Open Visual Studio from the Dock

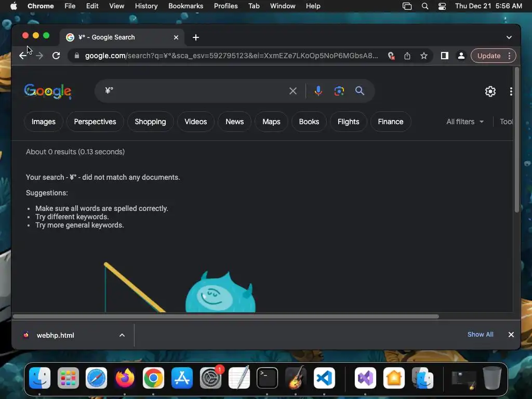[x=365, y=378]
